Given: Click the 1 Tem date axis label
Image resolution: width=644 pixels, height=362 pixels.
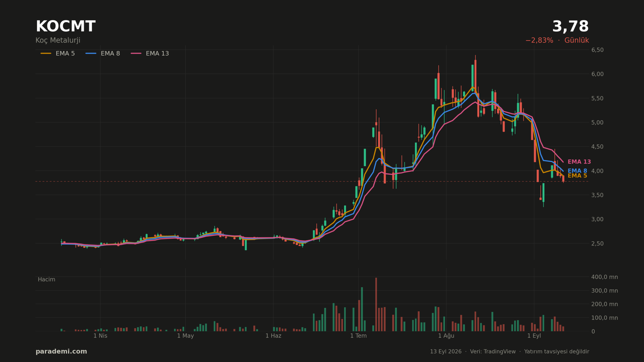Looking at the screenshot, I should pos(358,336).
